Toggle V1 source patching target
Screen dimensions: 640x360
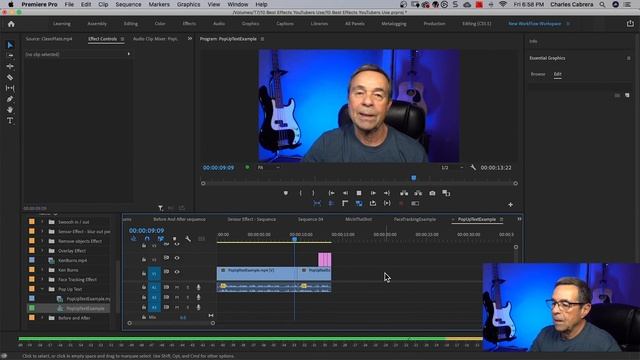(x=154, y=273)
